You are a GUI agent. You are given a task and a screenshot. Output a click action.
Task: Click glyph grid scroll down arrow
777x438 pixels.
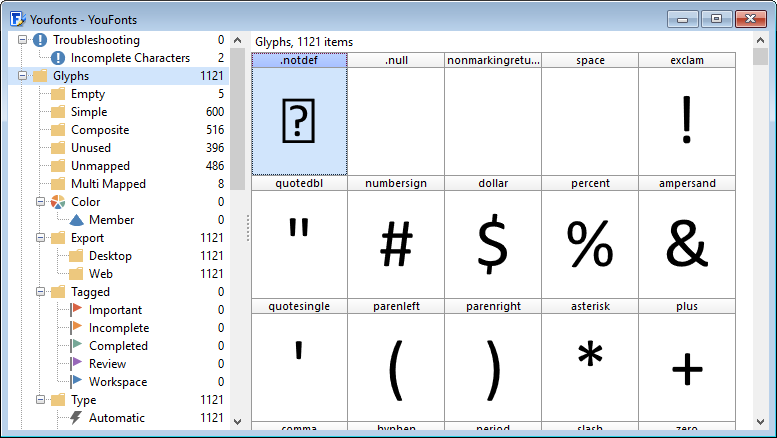(x=761, y=422)
